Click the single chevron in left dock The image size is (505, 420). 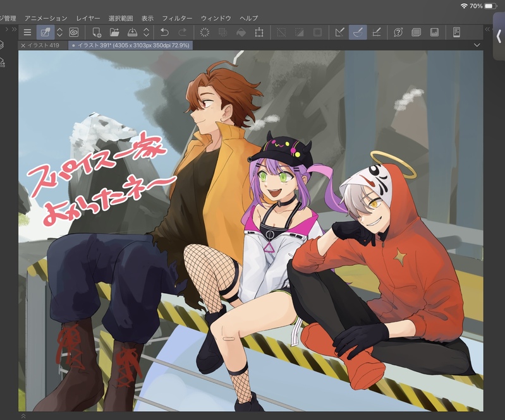coord(7,29)
